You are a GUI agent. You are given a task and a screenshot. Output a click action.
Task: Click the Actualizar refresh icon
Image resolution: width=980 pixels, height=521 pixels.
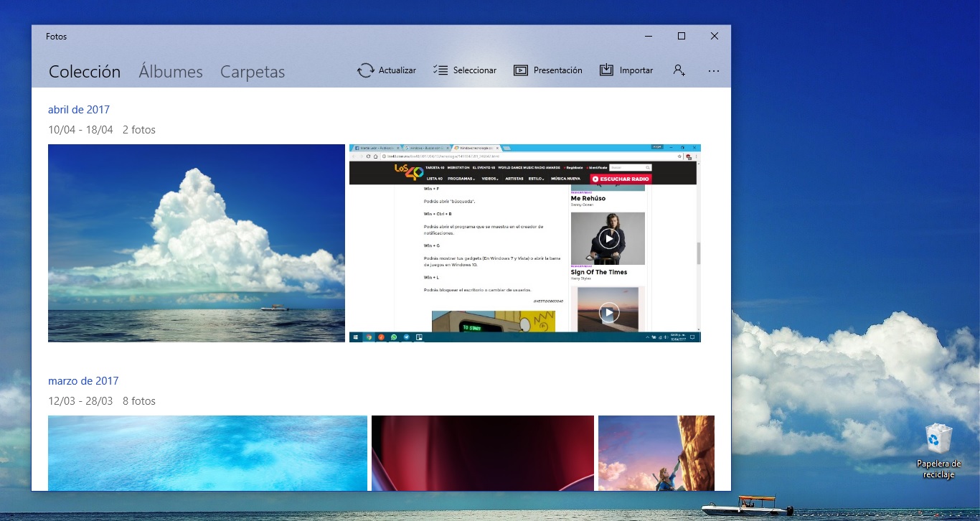(x=365, y=70)
